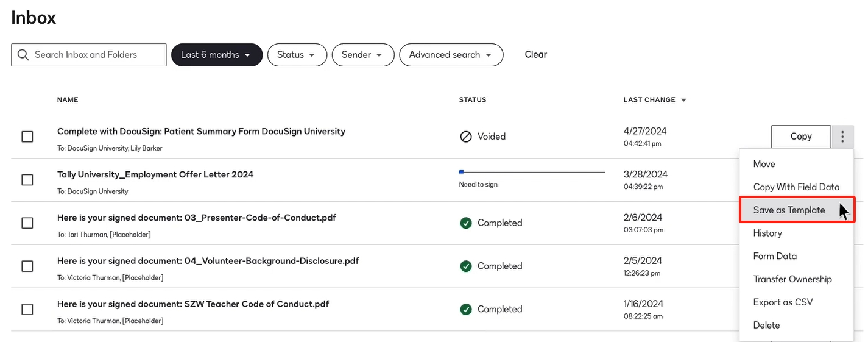Screen dimensions: 868x342
Task: Expand the Advanced search dropdown
Action: pyautogui.click(x=451, y=55)
